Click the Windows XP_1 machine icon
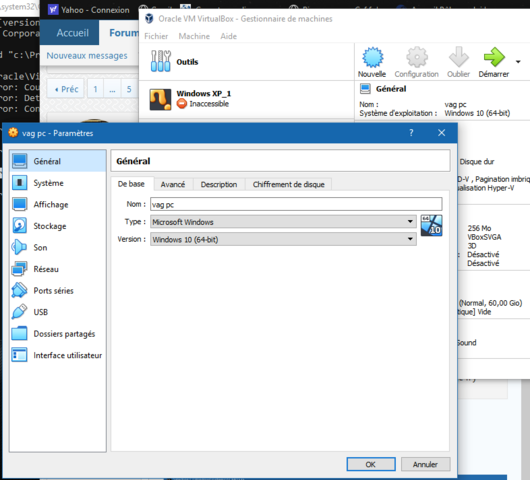Viewport: 530px width, 480px height. pyautogui.click(x=160, y=99)
